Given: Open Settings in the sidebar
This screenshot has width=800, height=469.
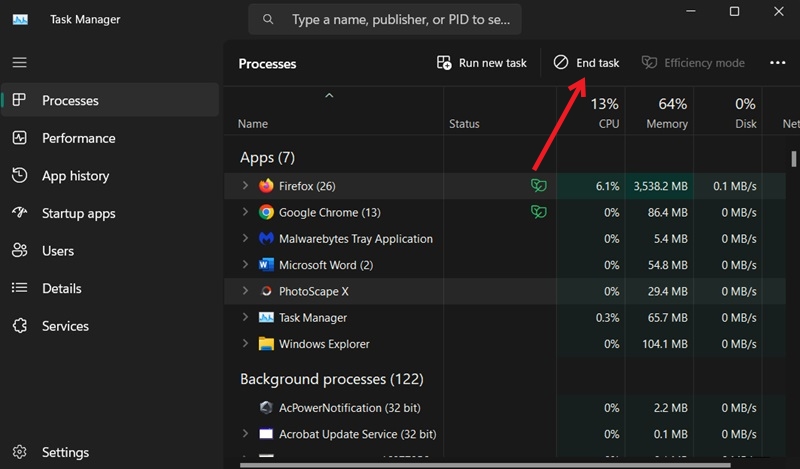Looking at the screenshot, I should tap(110, 452).
